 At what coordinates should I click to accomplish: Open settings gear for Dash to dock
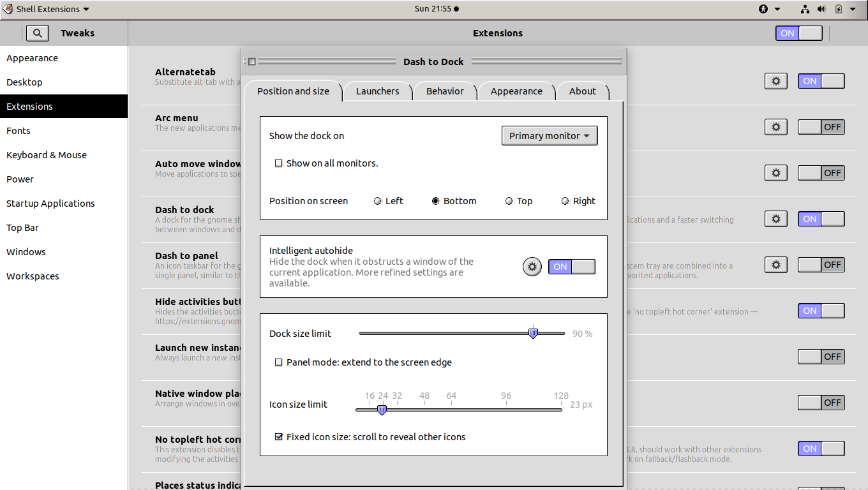(x=775, y=219)
